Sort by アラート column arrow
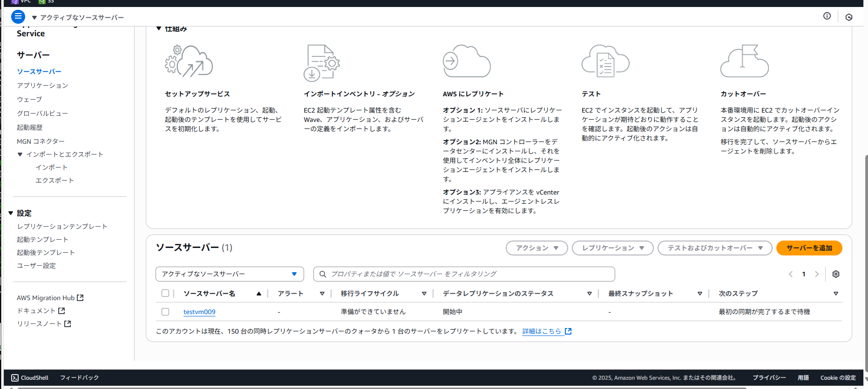Image resolution: width=868 pixels, height=389 pixels. (322, 294)
